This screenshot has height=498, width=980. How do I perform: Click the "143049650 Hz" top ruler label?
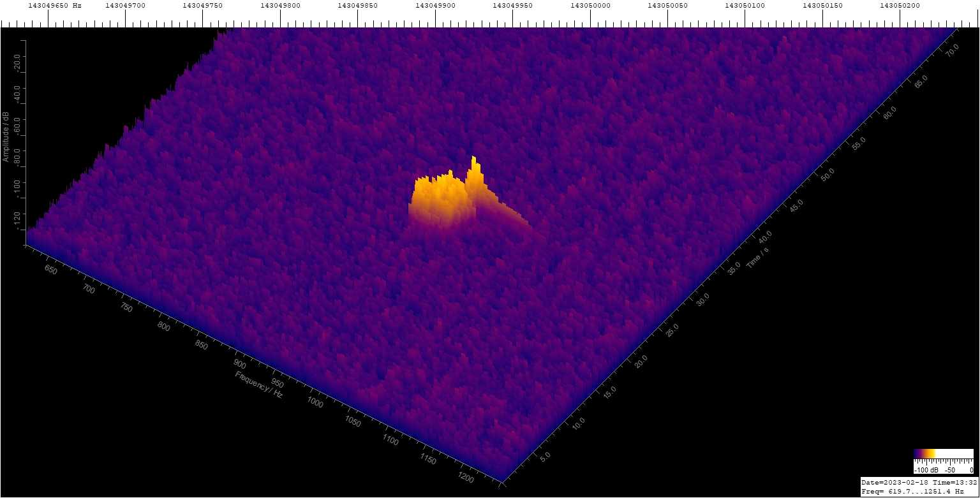pos(55,5)
